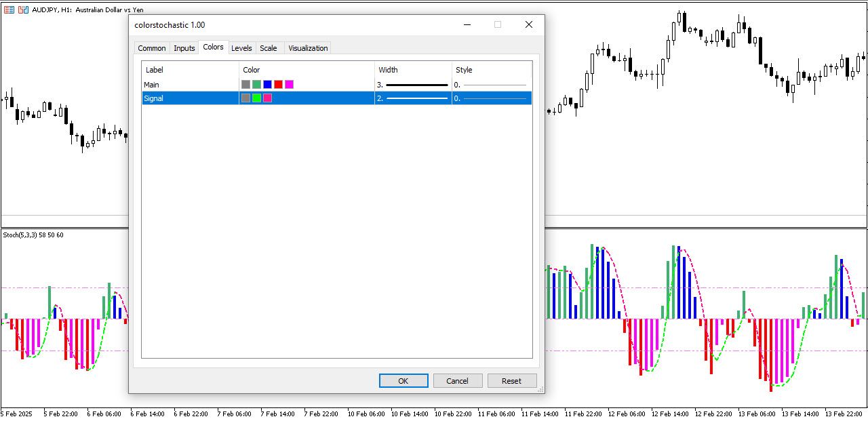Switch to the Visualization tab
This screenshot has height=421, width=868.
tap(308, 48)
